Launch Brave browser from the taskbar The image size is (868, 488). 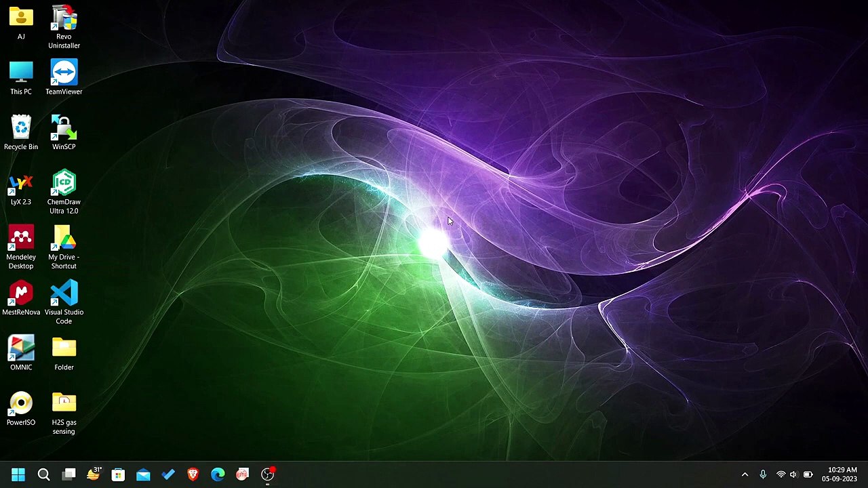point(193,474)
